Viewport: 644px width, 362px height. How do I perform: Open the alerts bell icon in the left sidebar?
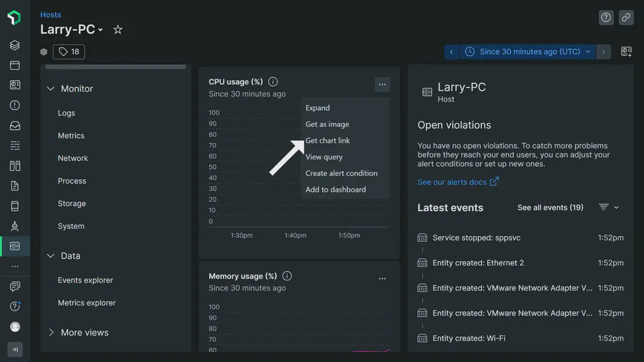tap(14, 105)
